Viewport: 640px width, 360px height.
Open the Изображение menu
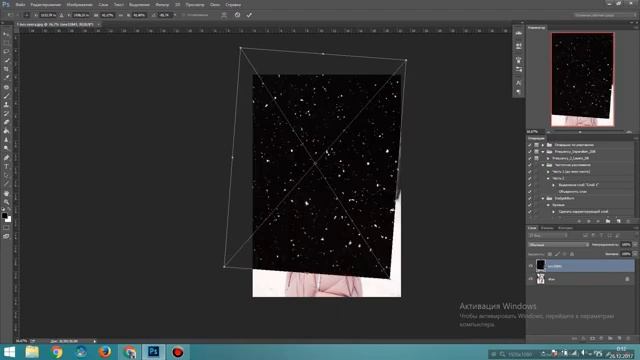pyautogui.click(x=80, y=5)
